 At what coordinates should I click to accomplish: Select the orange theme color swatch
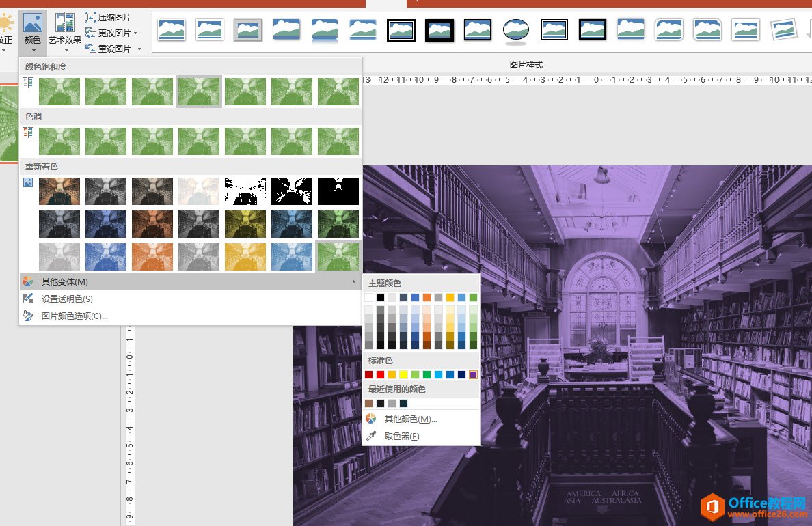point(427,297)
